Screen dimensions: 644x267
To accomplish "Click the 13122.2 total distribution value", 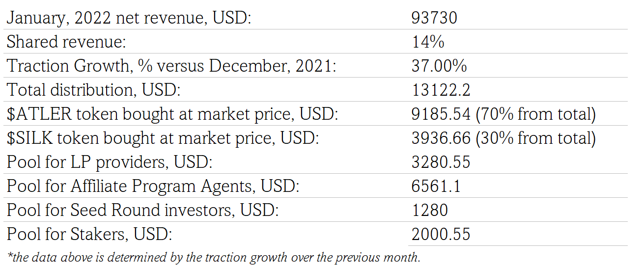I will pyautogui.click(x=441, y=90).
